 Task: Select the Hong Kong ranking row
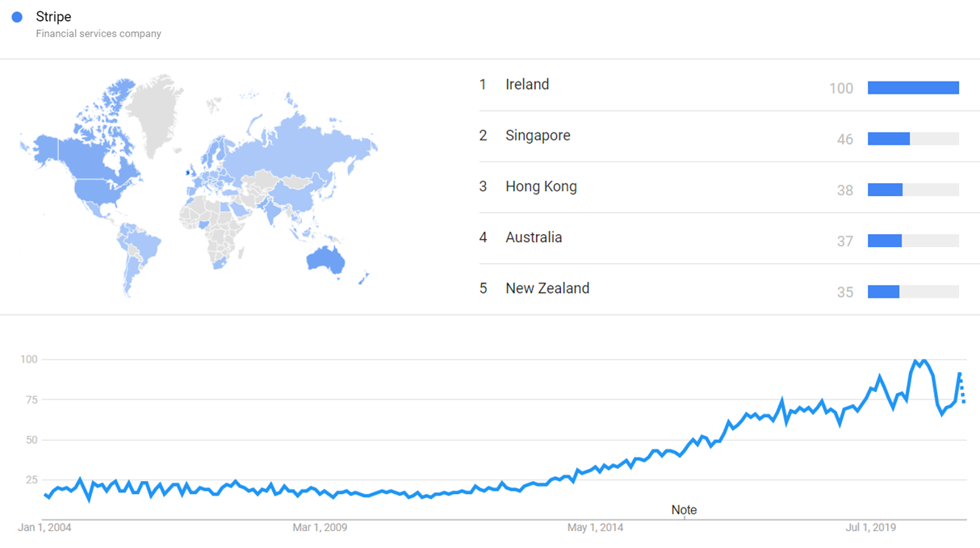click(x=718, y=187)
